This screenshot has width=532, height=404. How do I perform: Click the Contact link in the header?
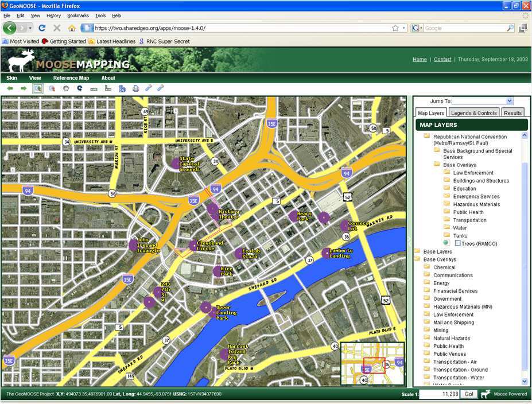442,59
